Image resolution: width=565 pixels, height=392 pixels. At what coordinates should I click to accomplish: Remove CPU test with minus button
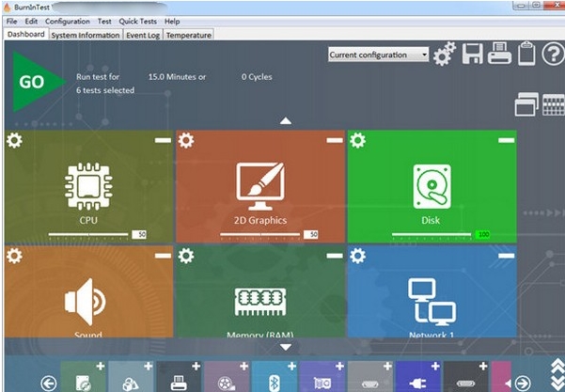pos(163,140)
